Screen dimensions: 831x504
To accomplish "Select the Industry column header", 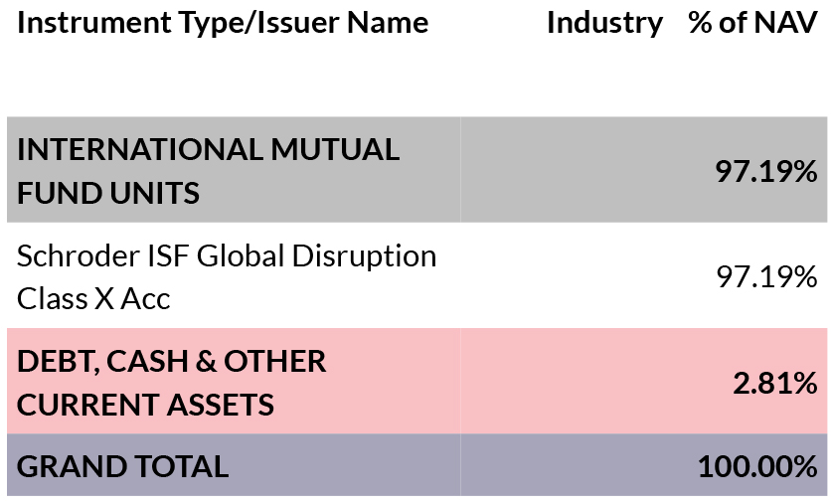I will [604, 23].
